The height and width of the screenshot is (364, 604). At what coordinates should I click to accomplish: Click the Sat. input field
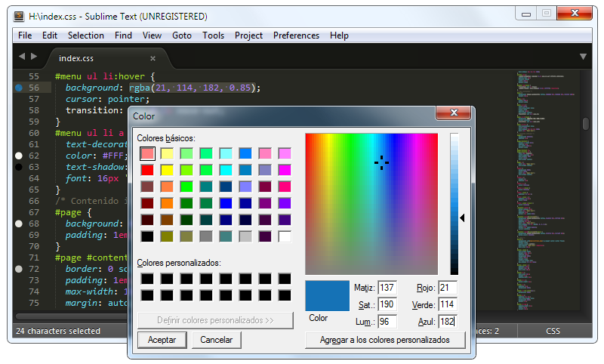click(x=387, y=304)
